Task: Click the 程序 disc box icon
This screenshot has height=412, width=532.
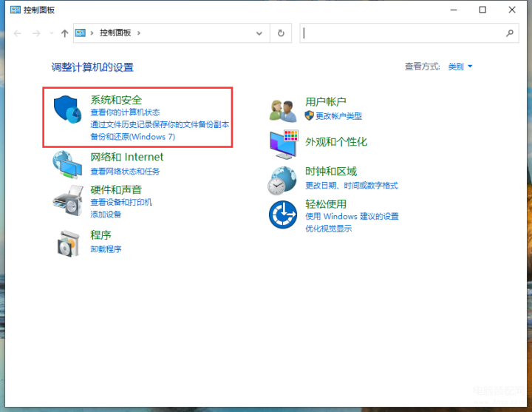Action: point(68,243)
